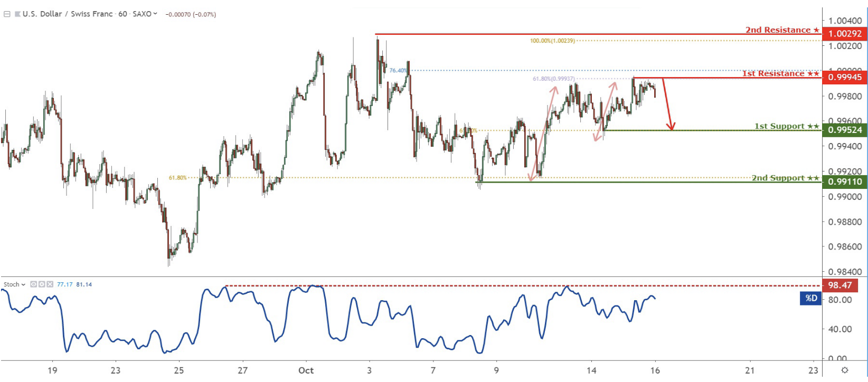Click the Stoch value 77.17

65,284
